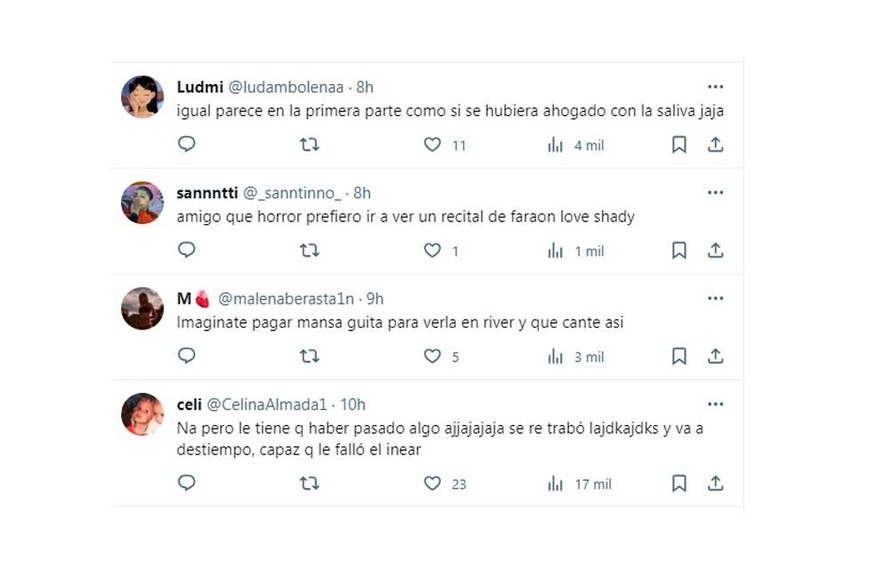Viewport: 870px width, 580px height.
Task: Reply to celi's tweet
Action: (186, 484)
